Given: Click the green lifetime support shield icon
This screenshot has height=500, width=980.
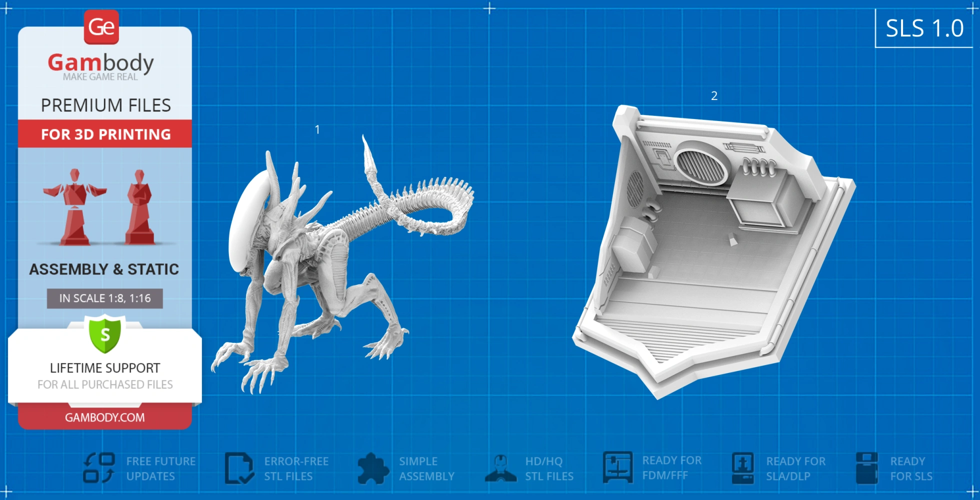Looking at the screenshot, I should [105, 334].
